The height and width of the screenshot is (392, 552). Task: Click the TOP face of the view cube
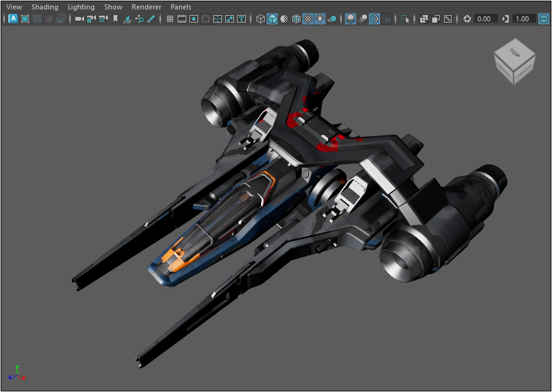(515, 53)
